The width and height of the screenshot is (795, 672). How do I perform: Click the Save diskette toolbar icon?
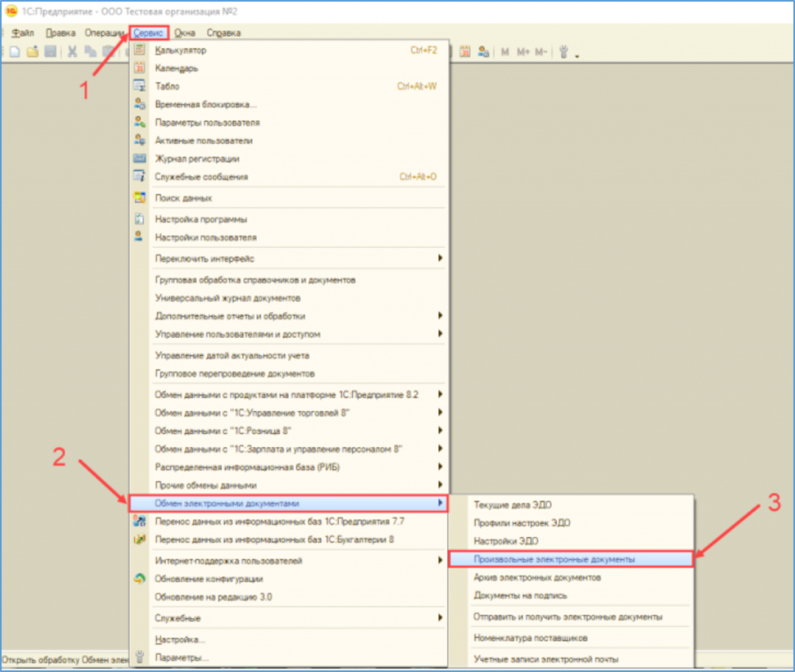(x=50, y=52)
